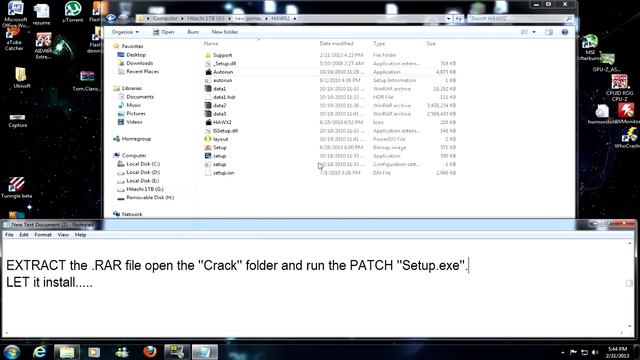Open Favorites in the navigation pane
The width and height of the screenshot is (640, 360).
132,46
